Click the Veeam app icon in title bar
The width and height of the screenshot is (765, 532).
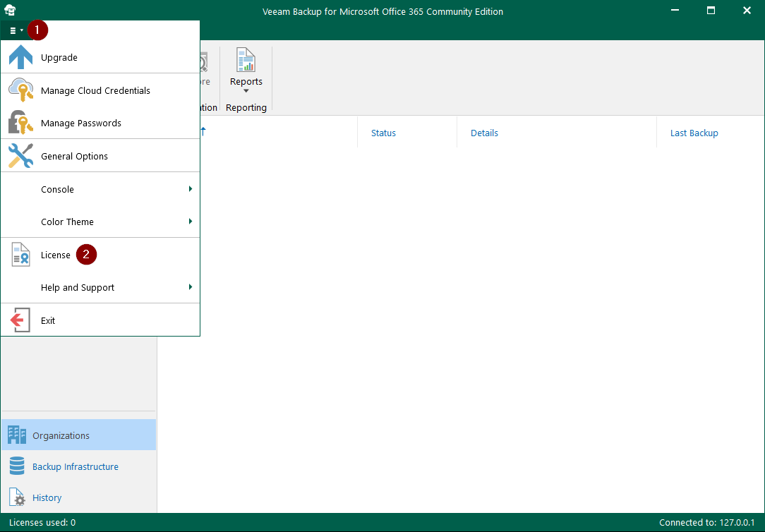click(x=10, y=11)
